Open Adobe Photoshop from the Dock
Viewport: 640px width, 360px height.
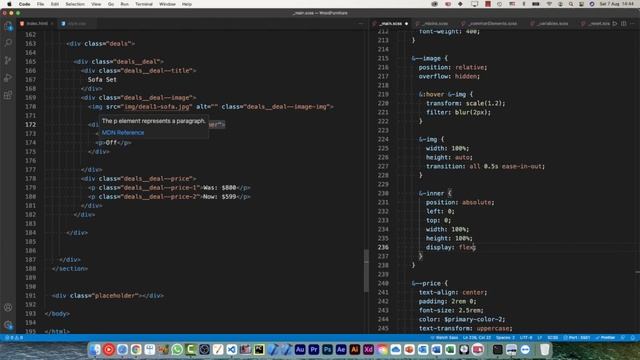[327, 349]
